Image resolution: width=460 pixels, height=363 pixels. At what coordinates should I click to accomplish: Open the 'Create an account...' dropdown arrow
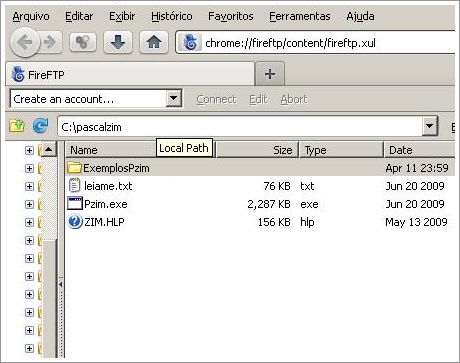click(173, 98)
